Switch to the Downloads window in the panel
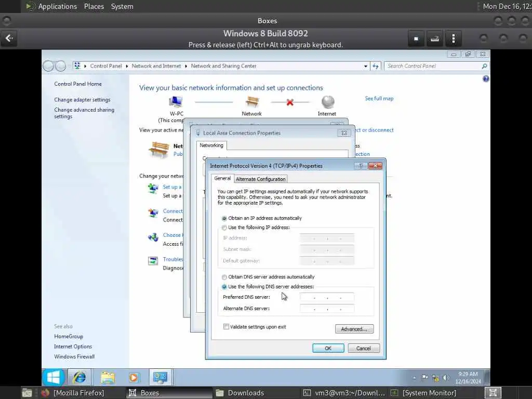The image size is (532, 399). [240, 393]
